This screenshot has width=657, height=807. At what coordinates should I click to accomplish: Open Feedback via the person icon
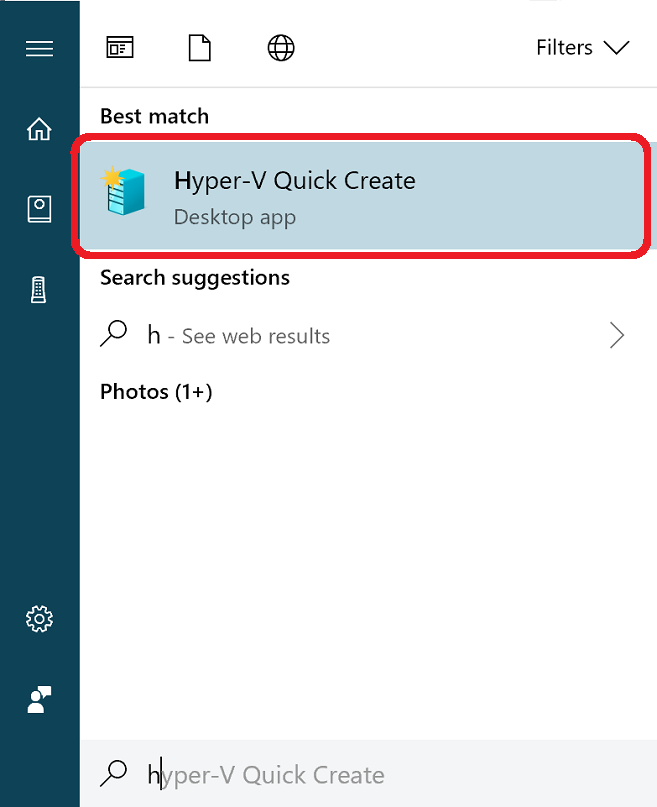[x=39, y=699]
